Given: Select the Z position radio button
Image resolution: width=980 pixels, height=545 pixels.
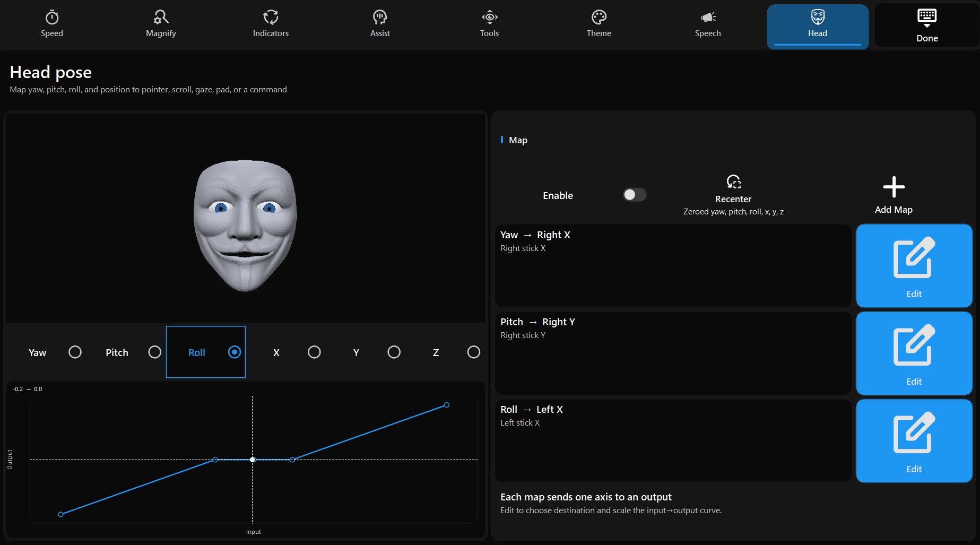Looking at the screenshot, I should tap(474, 352).
